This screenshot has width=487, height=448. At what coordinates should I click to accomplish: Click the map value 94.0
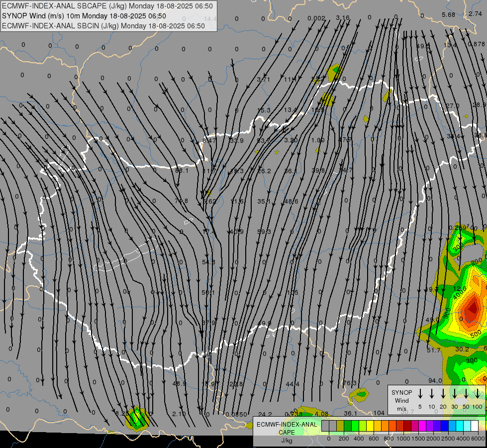(435, 380)
